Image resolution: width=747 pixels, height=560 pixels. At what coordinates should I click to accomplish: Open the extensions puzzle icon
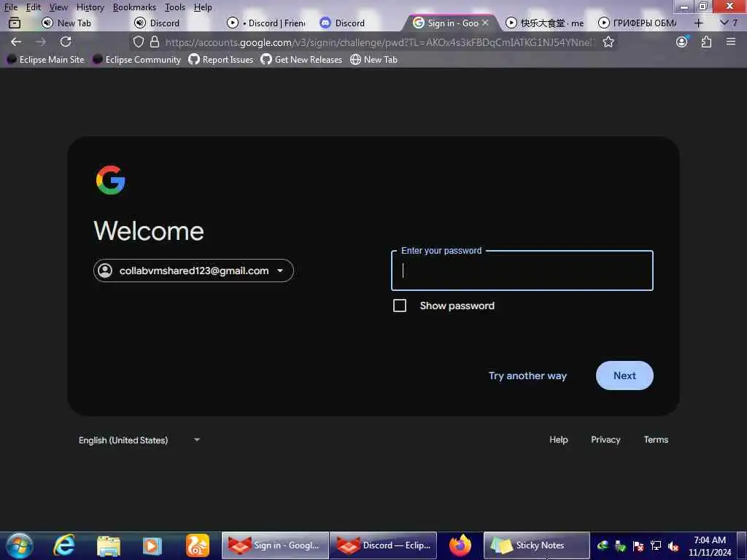(x=706, y=42)
